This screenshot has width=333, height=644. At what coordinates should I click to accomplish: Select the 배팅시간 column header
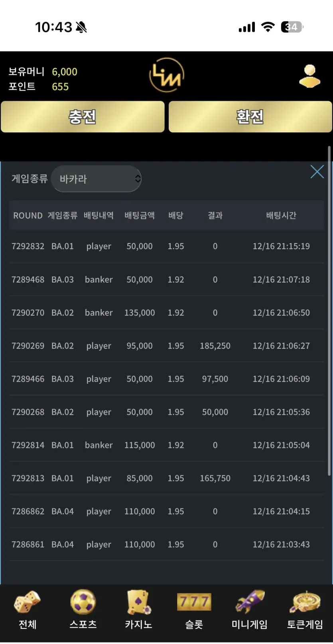(281, 216)
